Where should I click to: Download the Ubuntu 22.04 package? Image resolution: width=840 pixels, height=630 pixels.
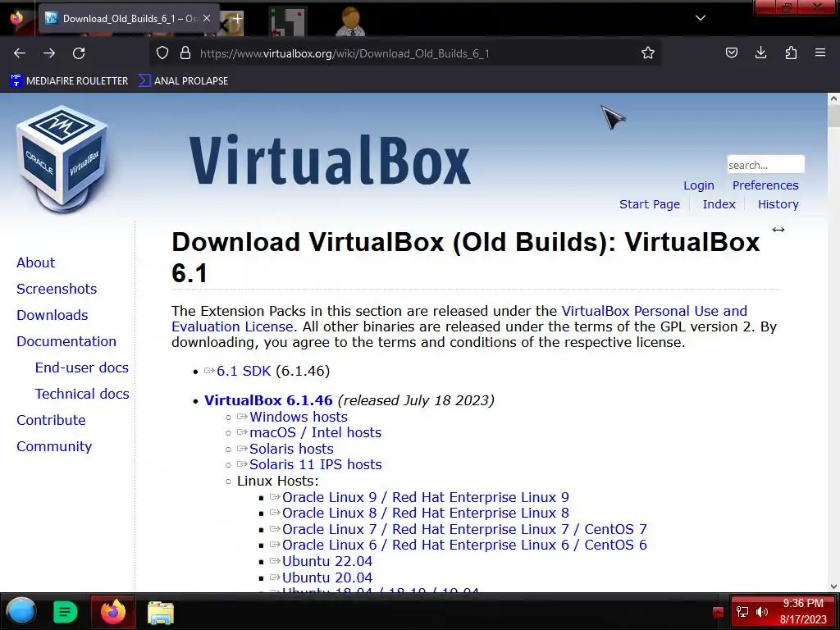(326, 561)
